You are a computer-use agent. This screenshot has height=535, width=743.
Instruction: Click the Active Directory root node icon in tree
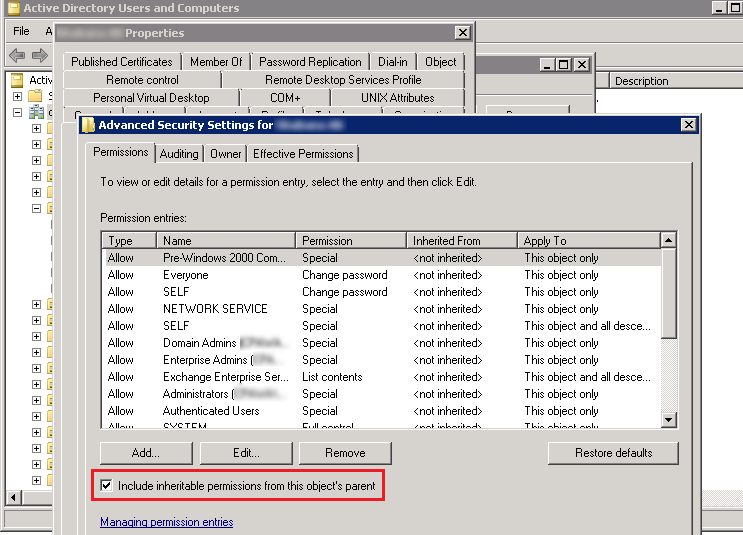(17, 80)
